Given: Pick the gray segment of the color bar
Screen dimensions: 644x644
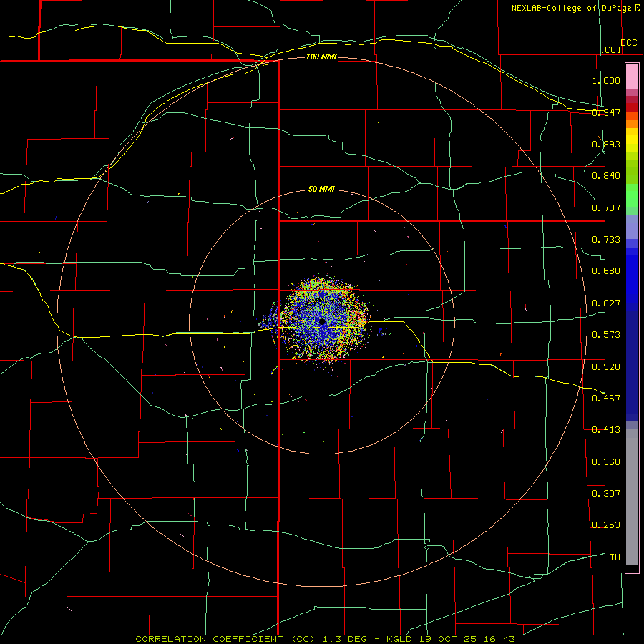Looking at the screenshot, I should point(632,497).
